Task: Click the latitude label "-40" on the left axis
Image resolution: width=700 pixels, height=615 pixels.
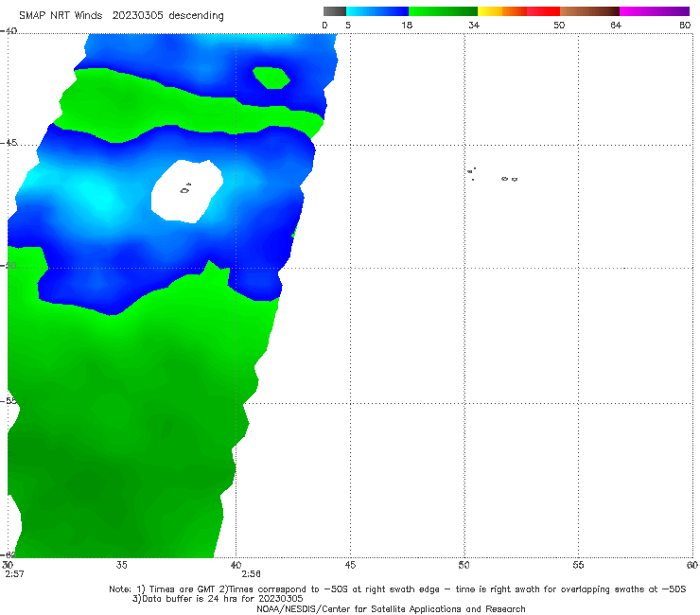Action: tap(9, 31)
